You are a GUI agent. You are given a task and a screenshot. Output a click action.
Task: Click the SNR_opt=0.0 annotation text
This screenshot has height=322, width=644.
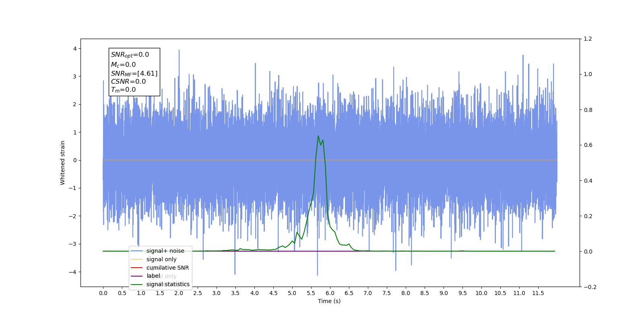click(x=130, y=55)
